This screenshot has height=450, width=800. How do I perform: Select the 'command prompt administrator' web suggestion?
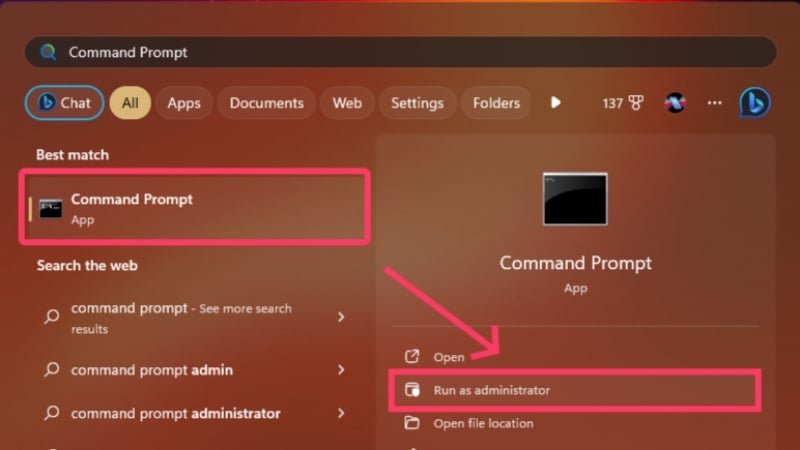click(195, 413)
